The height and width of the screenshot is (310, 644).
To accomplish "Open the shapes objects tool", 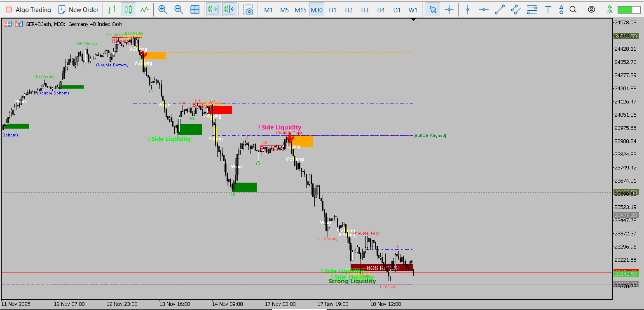I will pos(561,9).
